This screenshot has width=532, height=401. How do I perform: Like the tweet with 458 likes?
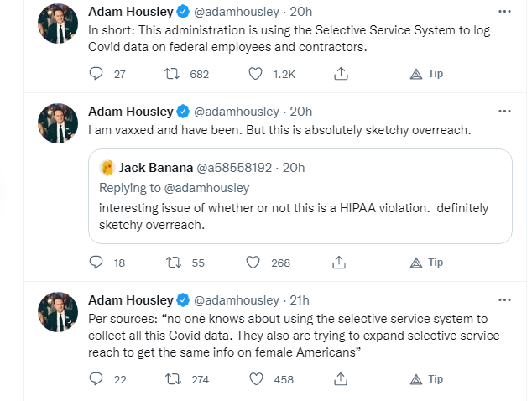click(x=257, y=378)
